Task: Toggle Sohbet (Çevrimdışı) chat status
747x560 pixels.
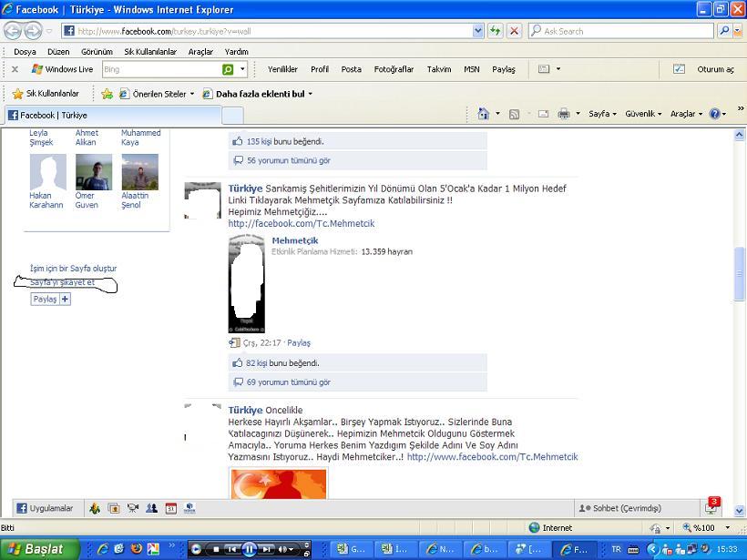Action: [x=619, y=508]
